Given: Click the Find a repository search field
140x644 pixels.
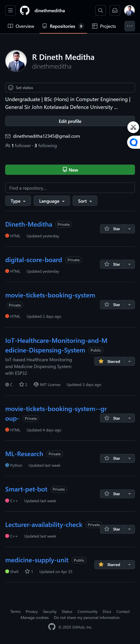Looking at the screenshot, I should (70, 188).
